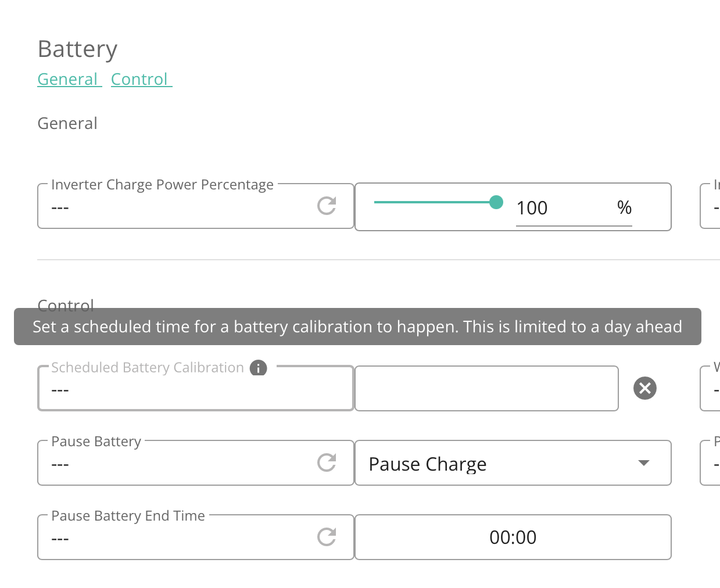Click the empty Scheduled Battery Calibration date field
This screenshot has width=720, height=588.
(x=486, y=388)
